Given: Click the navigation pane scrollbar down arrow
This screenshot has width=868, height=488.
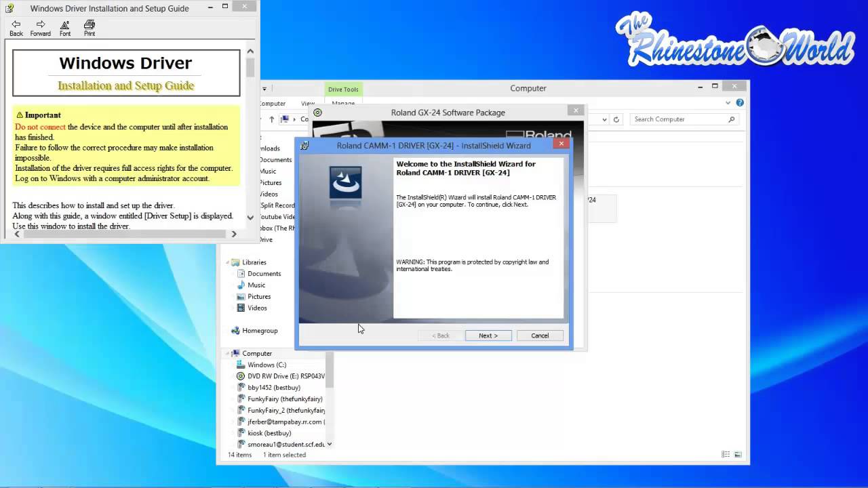Looking at the screenshot, I should 330,445.
